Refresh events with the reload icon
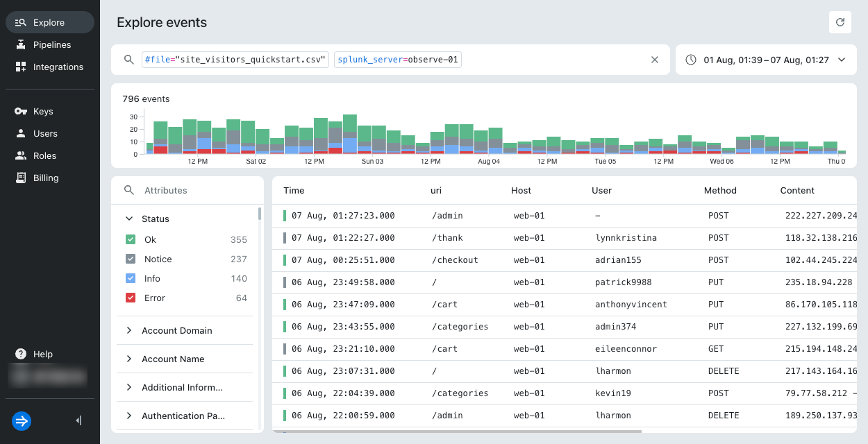This screenshot has width=868, height=444. coord(840,22)
